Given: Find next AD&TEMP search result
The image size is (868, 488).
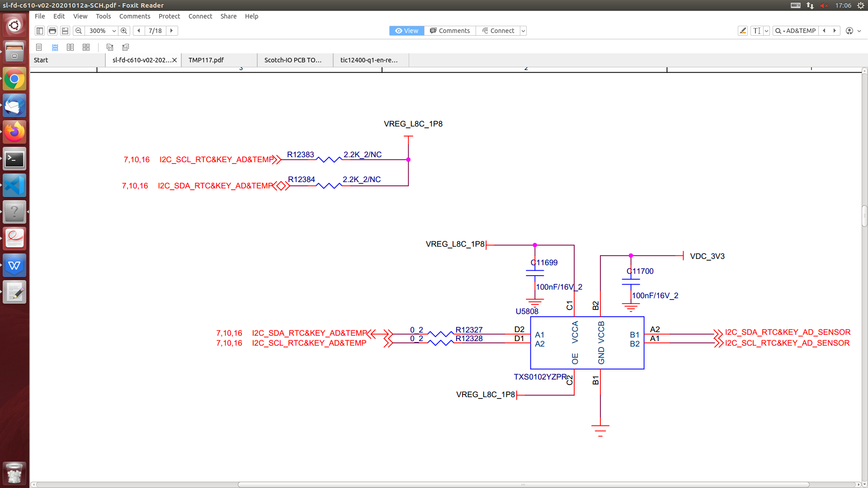Looking at the screenshot, I should (x=835, y=31).
